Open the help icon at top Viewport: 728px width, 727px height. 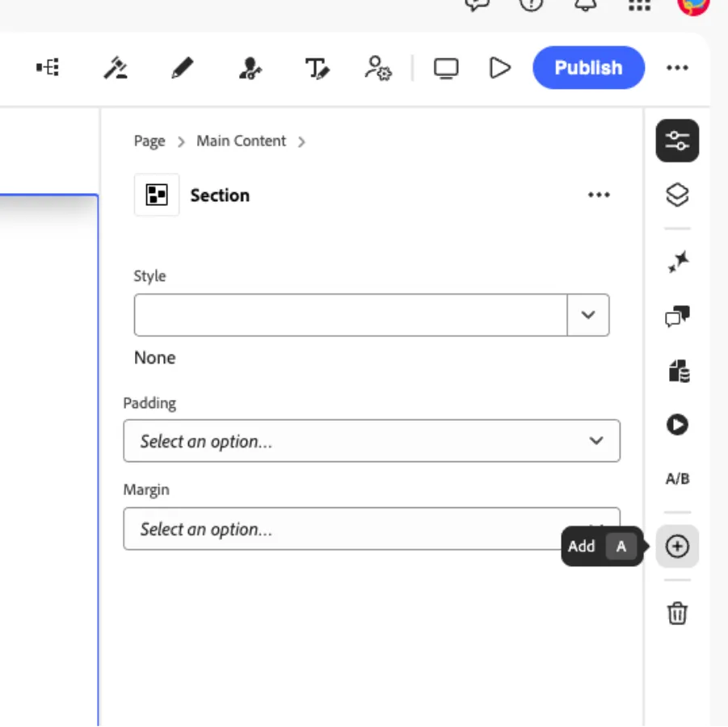pyautogui.click(x=531, y=5)
